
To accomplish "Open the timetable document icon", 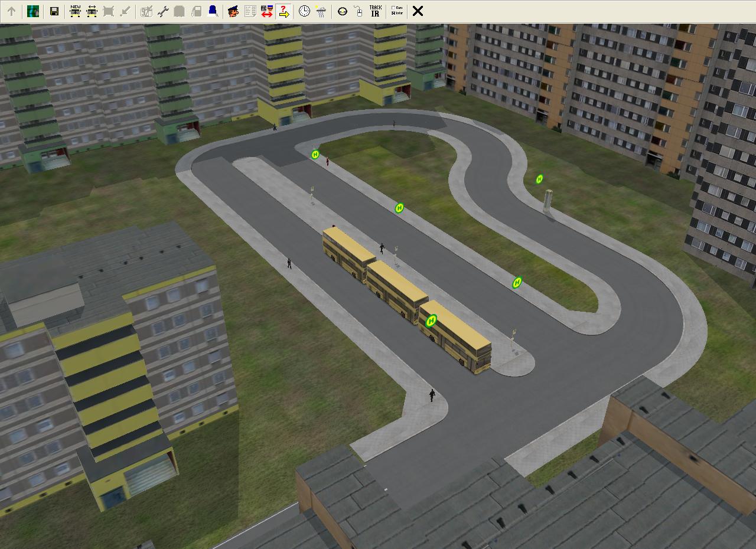I will [x=250, y=11].
